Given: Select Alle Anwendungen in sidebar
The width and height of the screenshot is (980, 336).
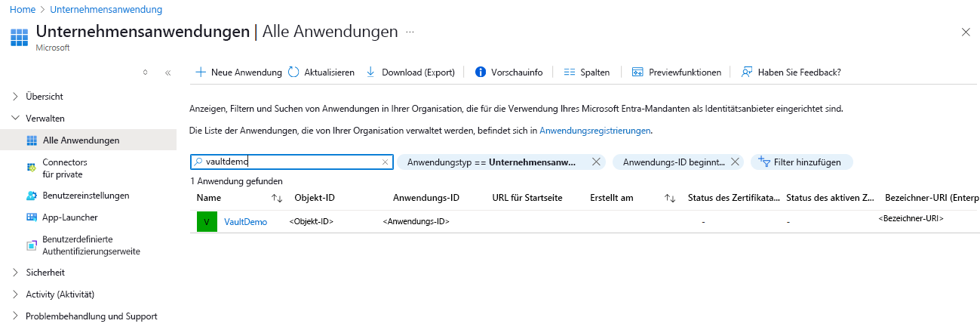Looking at the screenshot, I should point(88,140).
